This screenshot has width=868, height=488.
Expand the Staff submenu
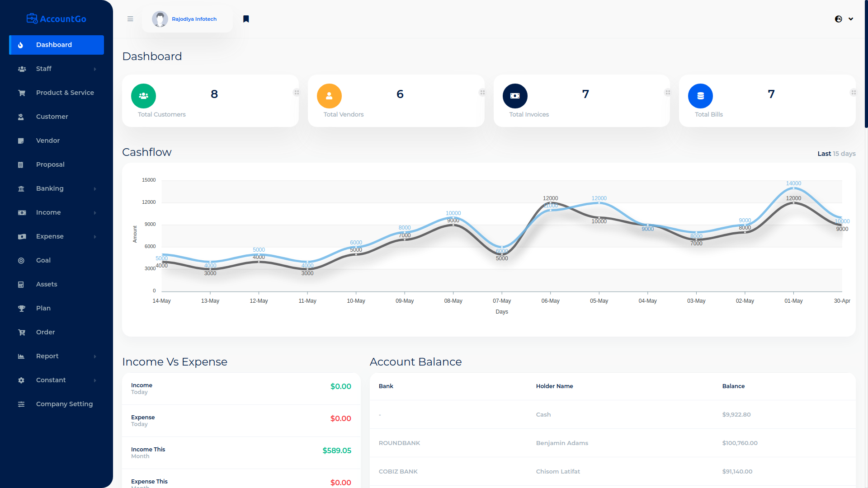coord(95,69)
